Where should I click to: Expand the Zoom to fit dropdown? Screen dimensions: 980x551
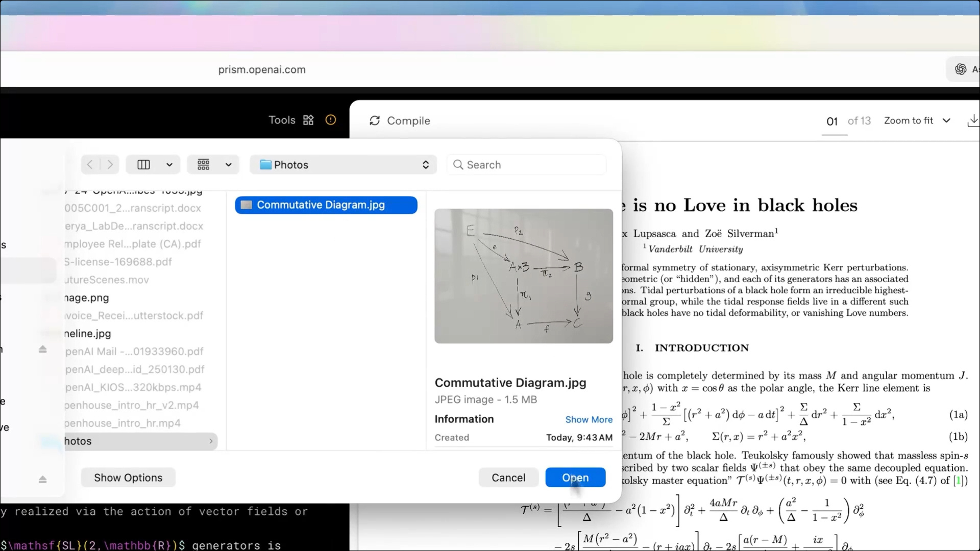pos(947,120)
